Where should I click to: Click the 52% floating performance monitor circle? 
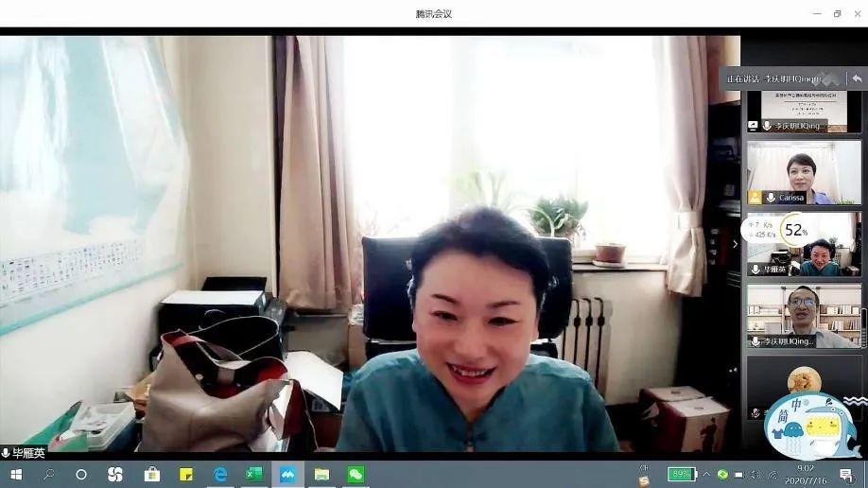794,230
